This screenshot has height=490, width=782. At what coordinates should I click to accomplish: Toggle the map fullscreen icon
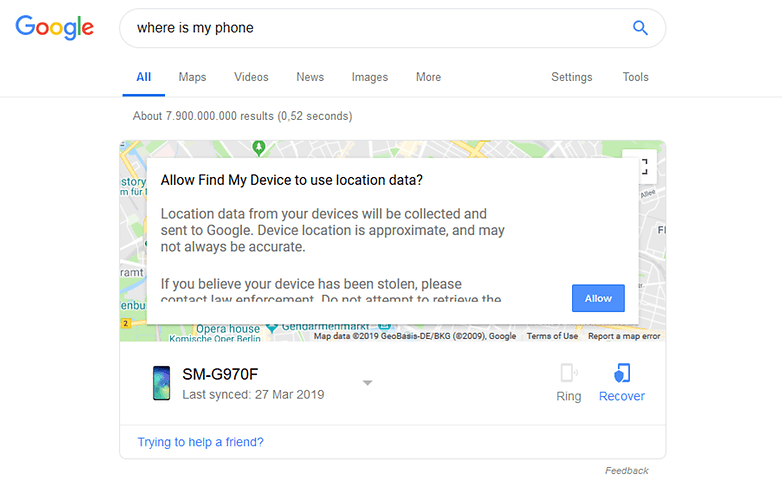click(x=644, y=166)
